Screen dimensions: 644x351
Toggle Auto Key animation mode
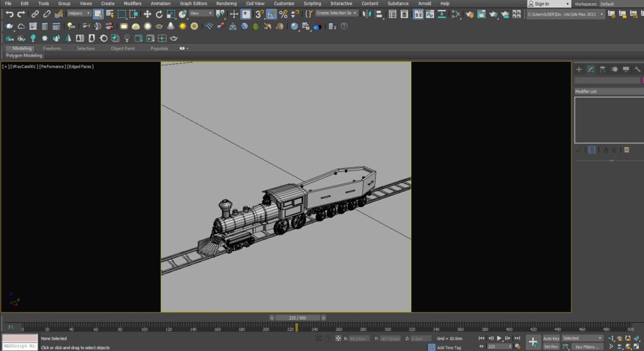(x=551, y=338)
